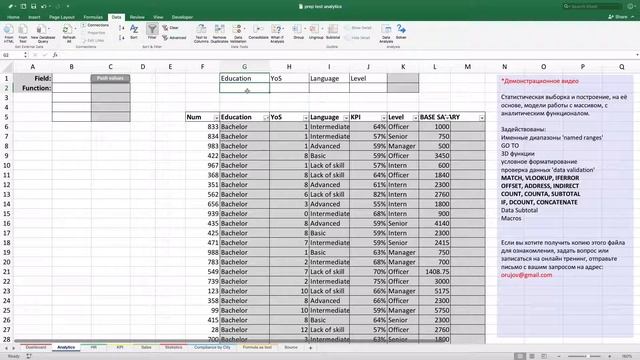Viewport: 640px width, 360px height.
Task: Open the View ribbon tab
Action: pyautogui.click(x=158, y=17)
